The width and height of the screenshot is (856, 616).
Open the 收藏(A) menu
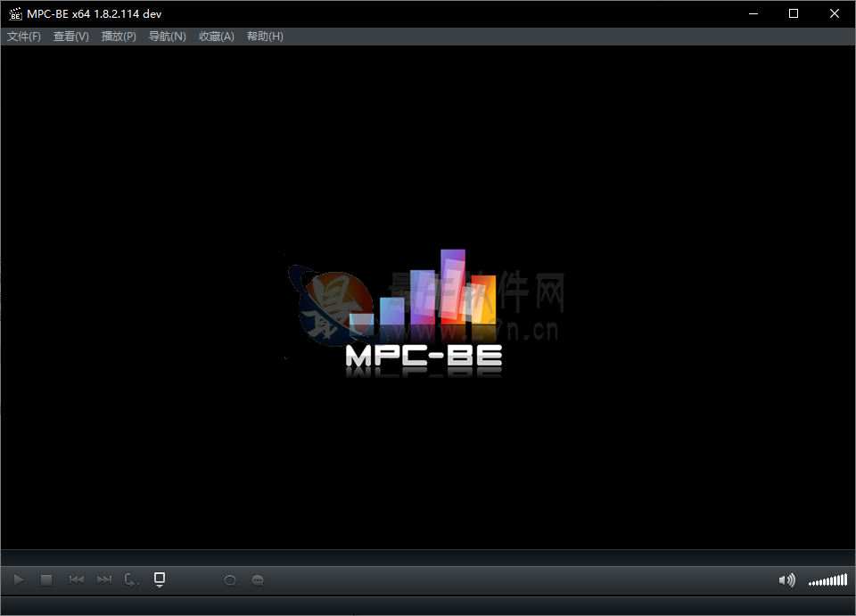click(217, 37)
